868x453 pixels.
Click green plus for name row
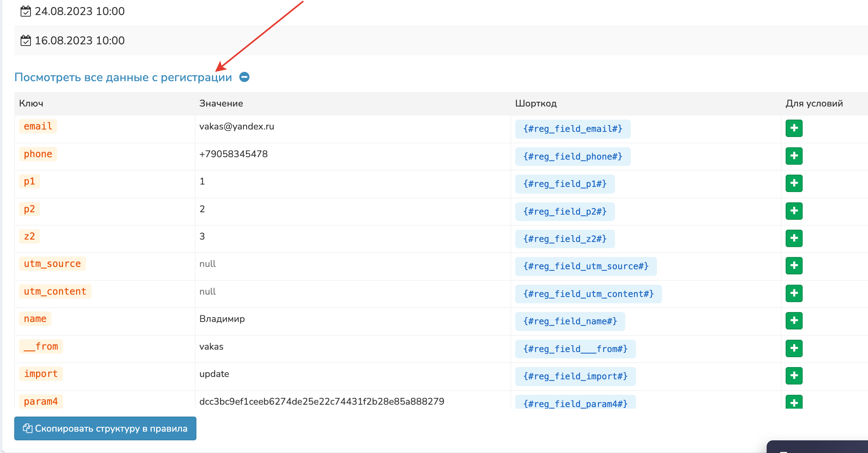tap(794, 321)
